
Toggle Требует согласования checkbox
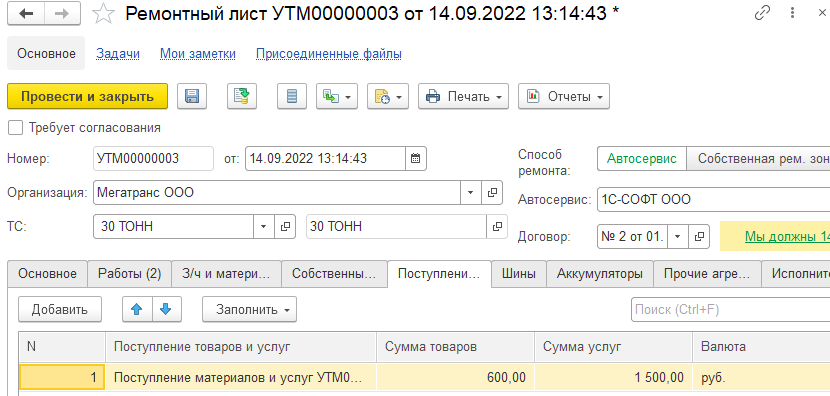16,128
